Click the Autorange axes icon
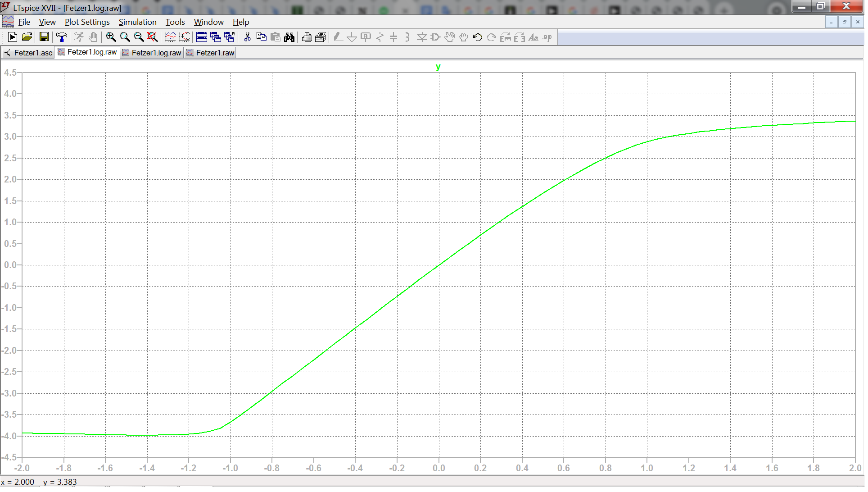 click(x=184, y=37)
